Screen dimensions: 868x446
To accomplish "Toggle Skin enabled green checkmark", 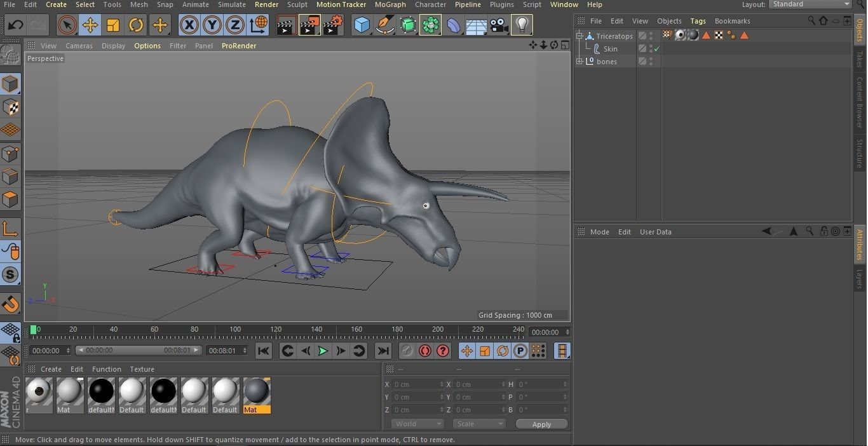I will 656,49.
